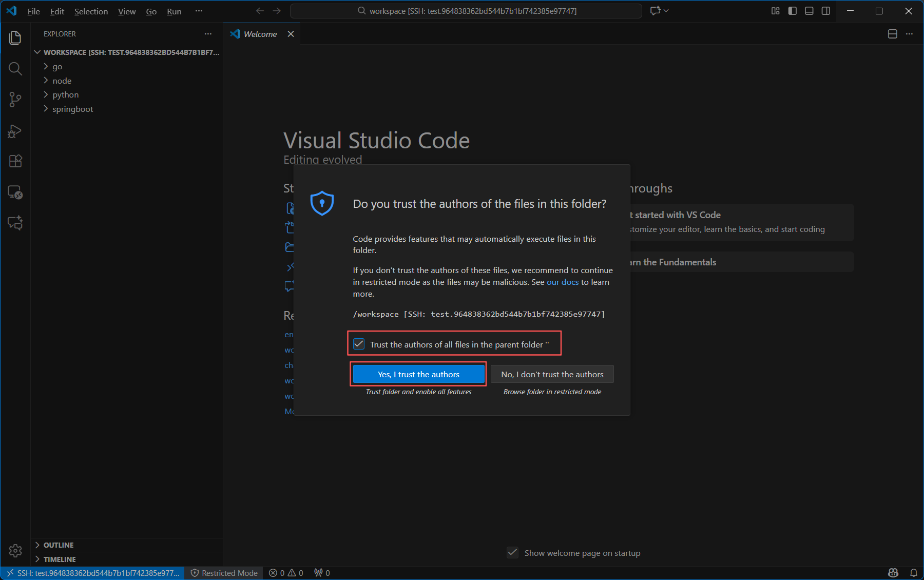This screenshot has height=580, width=924.
Task: Open Remote Explorer in activity bar
Action: [15, 192]
